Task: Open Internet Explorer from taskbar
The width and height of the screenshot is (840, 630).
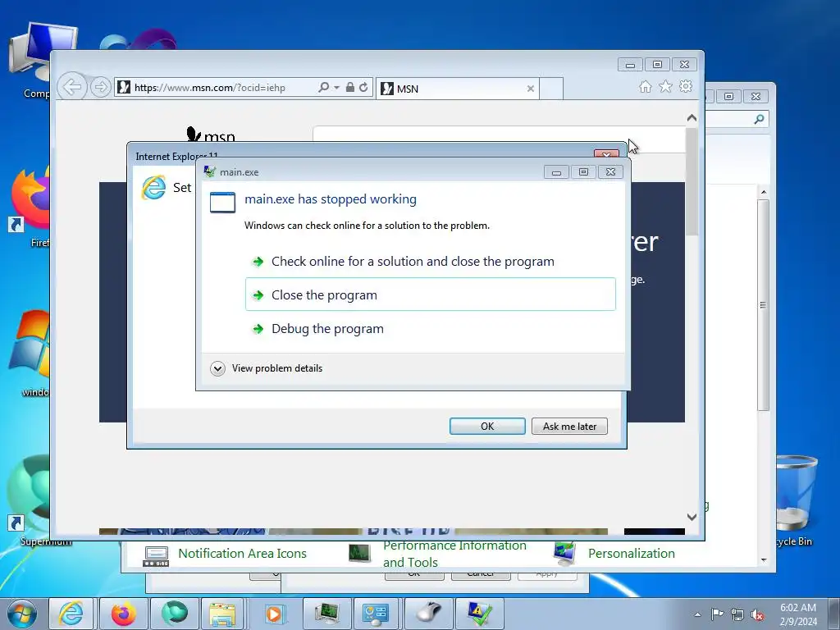Action: pyautogui.click(x=71, y=614)
